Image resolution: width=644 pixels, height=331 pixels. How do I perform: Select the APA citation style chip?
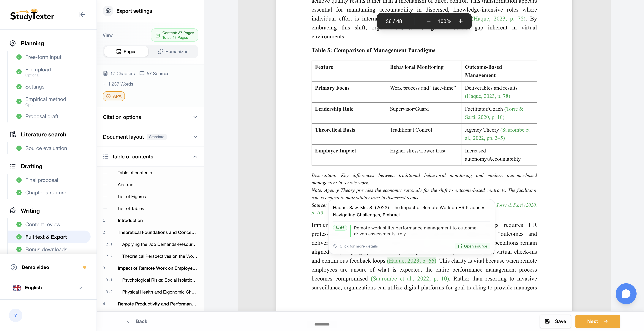tap(114, 96)
